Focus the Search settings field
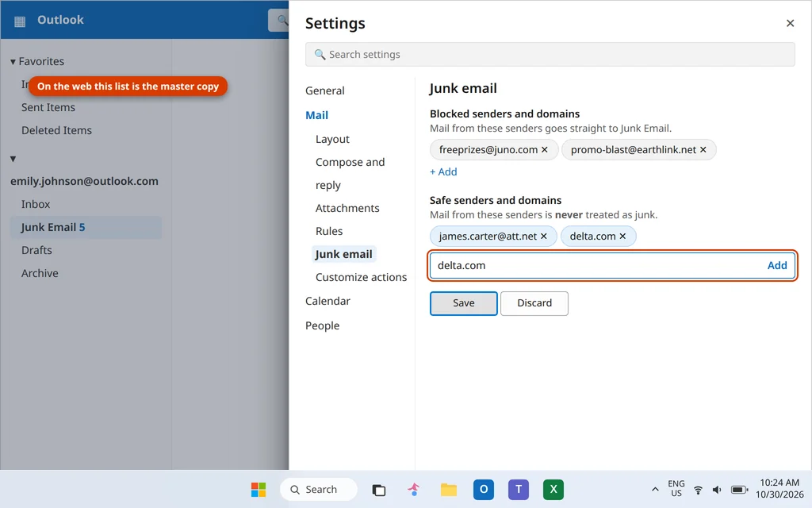The image size is (812, 508). (x=550, y=55)
